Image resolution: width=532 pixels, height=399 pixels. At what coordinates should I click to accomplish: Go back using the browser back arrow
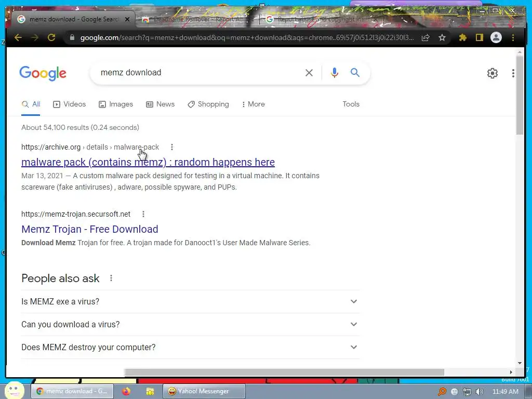coord(18,37)
